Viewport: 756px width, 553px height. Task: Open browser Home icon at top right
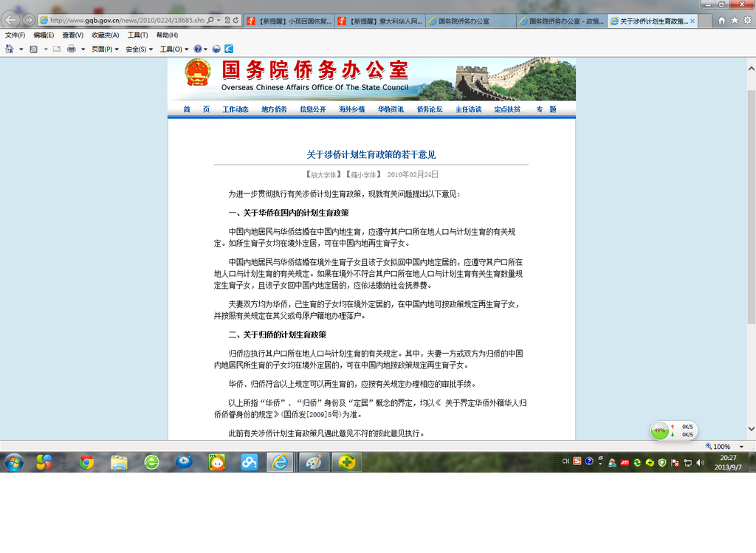coord(722,20)
